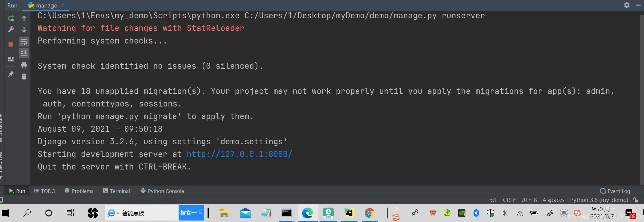Pin the Run tab with the pin icon
644x222 pixels.
(x=11, y=74)
